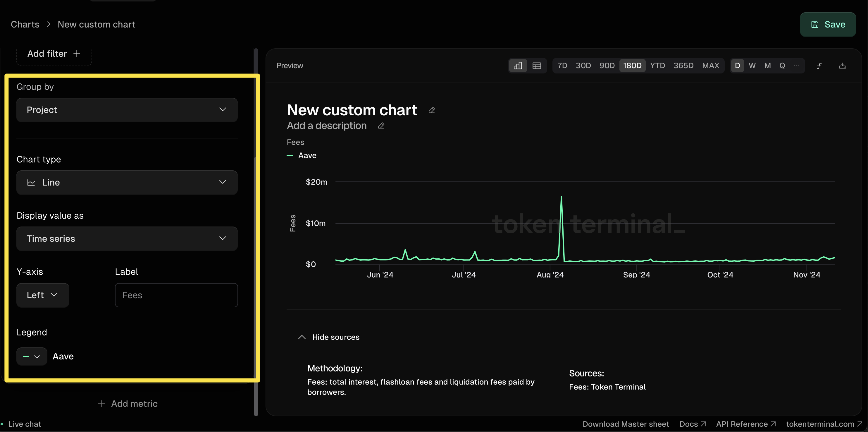Go to Charts breadcrumb
The width and height of the screenshot is (868, 432).
pyautogui.click(x=25, y=24)
